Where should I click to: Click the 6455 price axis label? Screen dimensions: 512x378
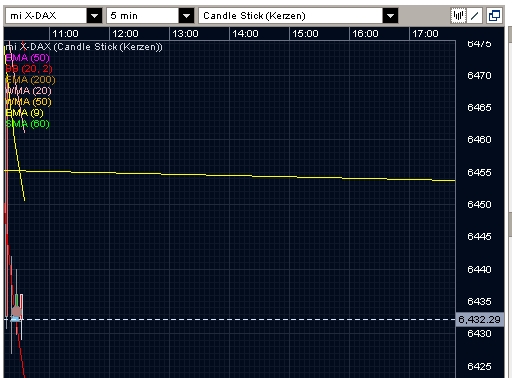coord(479,172)
